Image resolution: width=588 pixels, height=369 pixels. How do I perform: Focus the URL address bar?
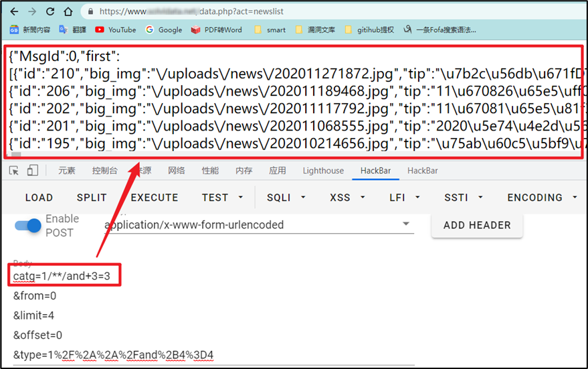[334, 11]
